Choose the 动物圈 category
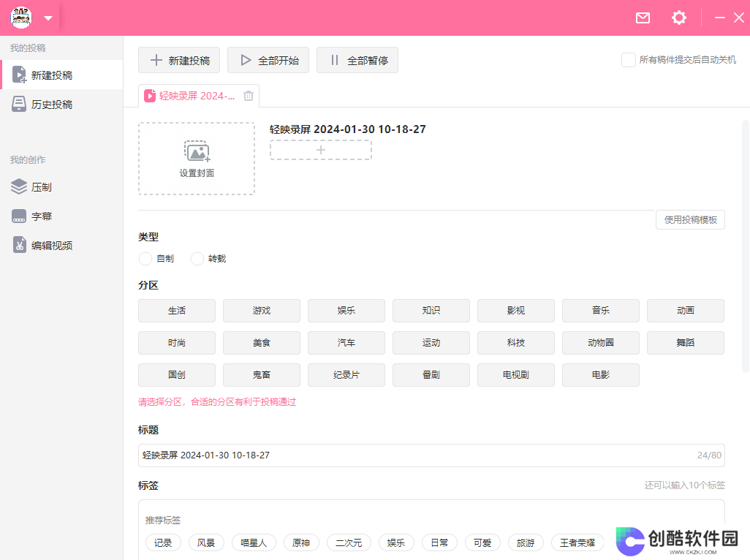The height and width of the screenshot is (560, 750). pyautogui.click(x=601, y=342)
